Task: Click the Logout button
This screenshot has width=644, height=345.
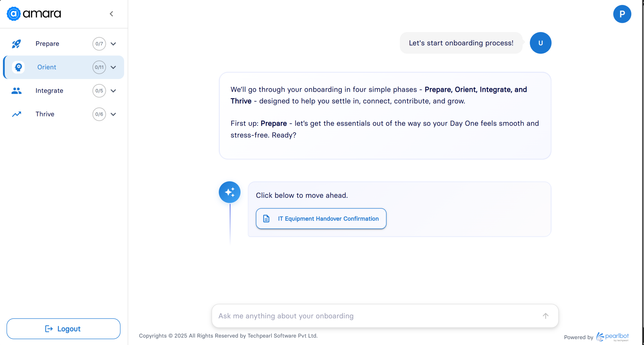Action: pyautogui.click(x=63, y=329)
